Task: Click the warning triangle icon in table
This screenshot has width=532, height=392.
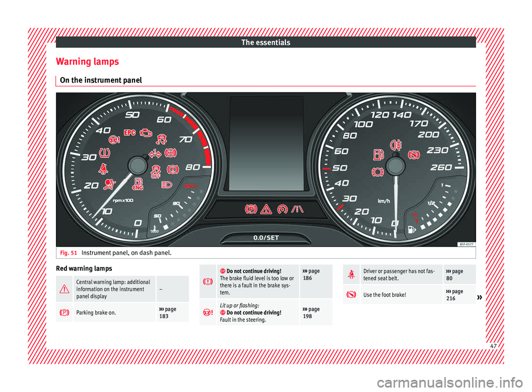Action: click(x=64, y=289)
